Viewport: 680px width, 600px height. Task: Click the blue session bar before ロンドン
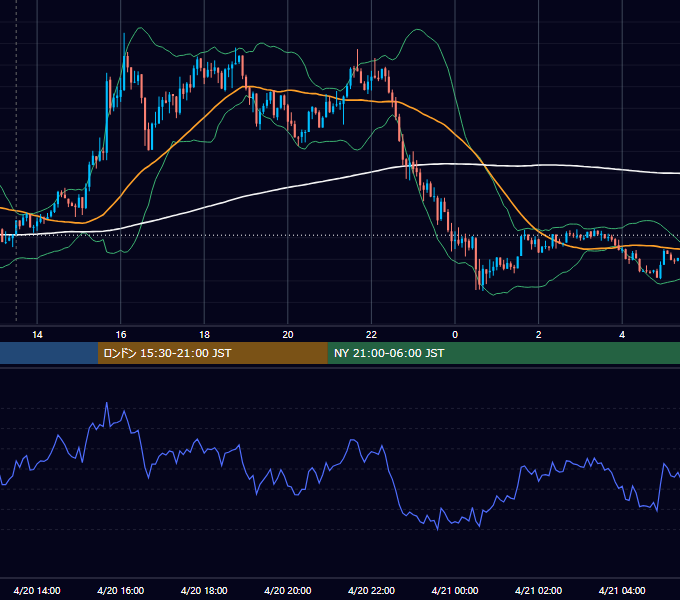(49, 353)
